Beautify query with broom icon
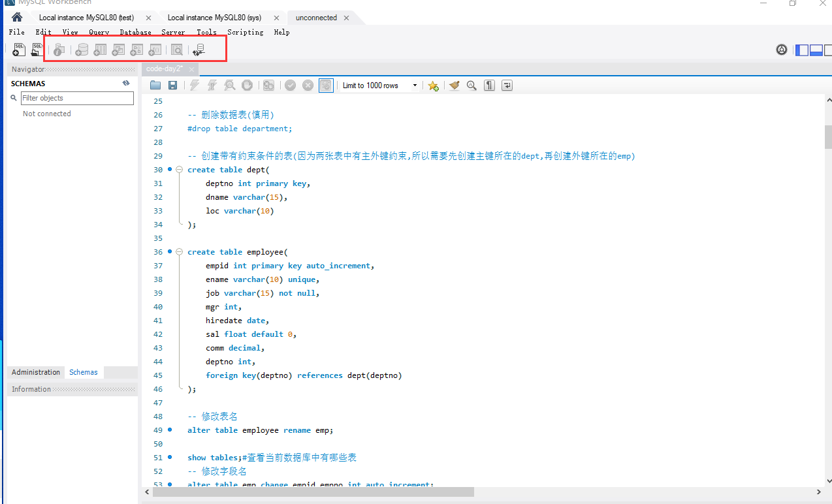Viewport: 832px width, 504px height. [x=455, y=86]
